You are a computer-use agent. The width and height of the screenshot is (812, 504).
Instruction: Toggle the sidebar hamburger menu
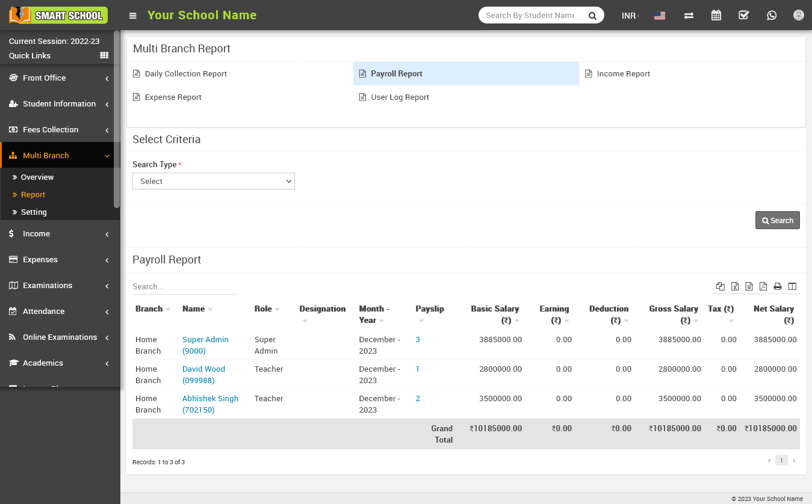[133, 16]
